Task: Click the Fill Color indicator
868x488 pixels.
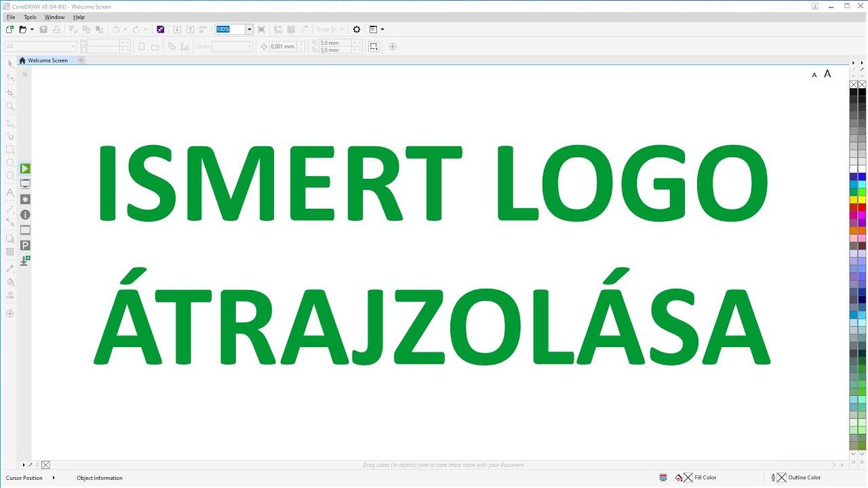Action: point(696,477)
